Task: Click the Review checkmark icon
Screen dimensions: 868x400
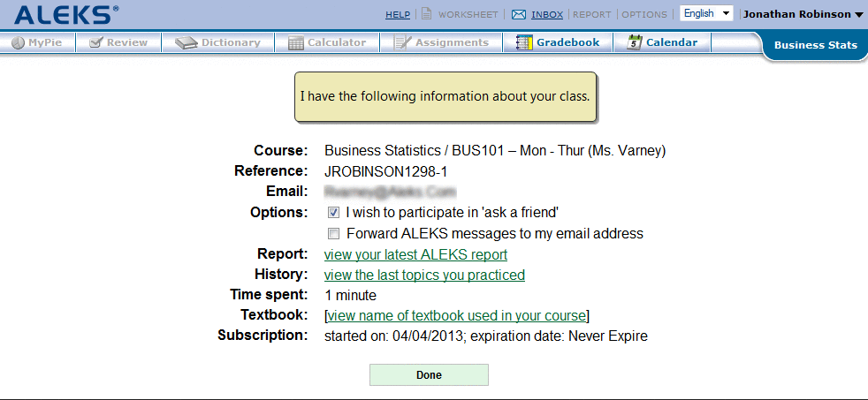Action: (95, 42)
